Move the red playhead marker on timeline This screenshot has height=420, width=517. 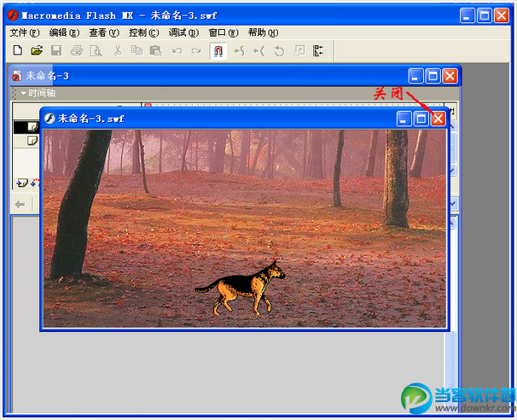(x=148, y=105)
